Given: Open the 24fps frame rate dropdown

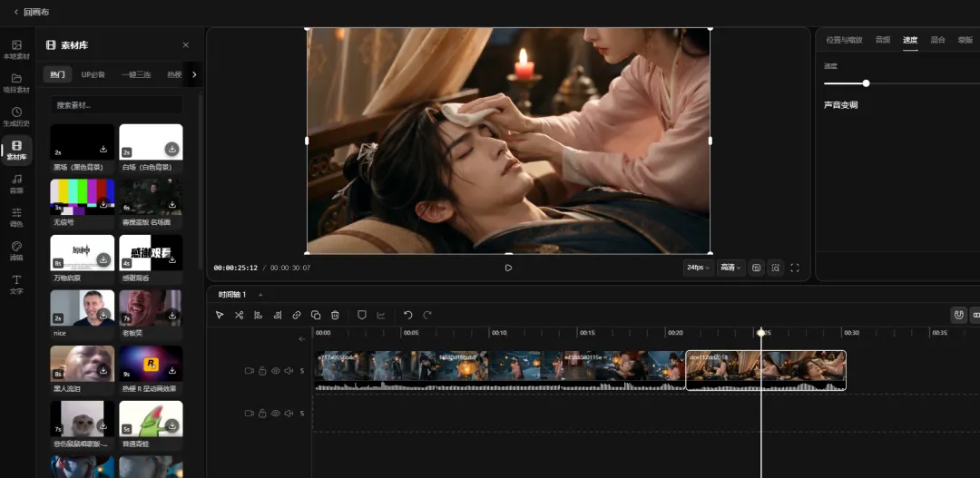Looking at the screenshot, I should click(698, 268).
